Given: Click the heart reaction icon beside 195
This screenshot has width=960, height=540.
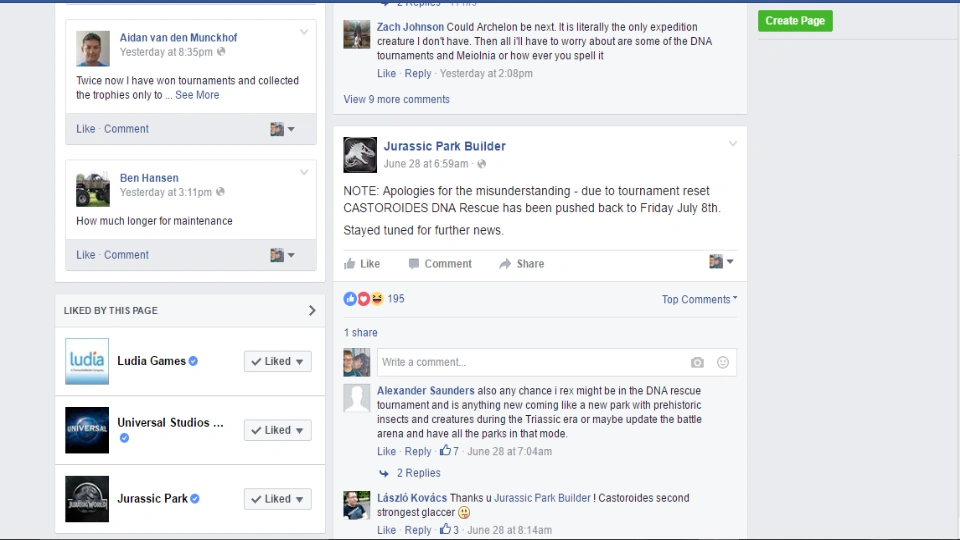Looking at the screenshot, I should tap(364, 299).
